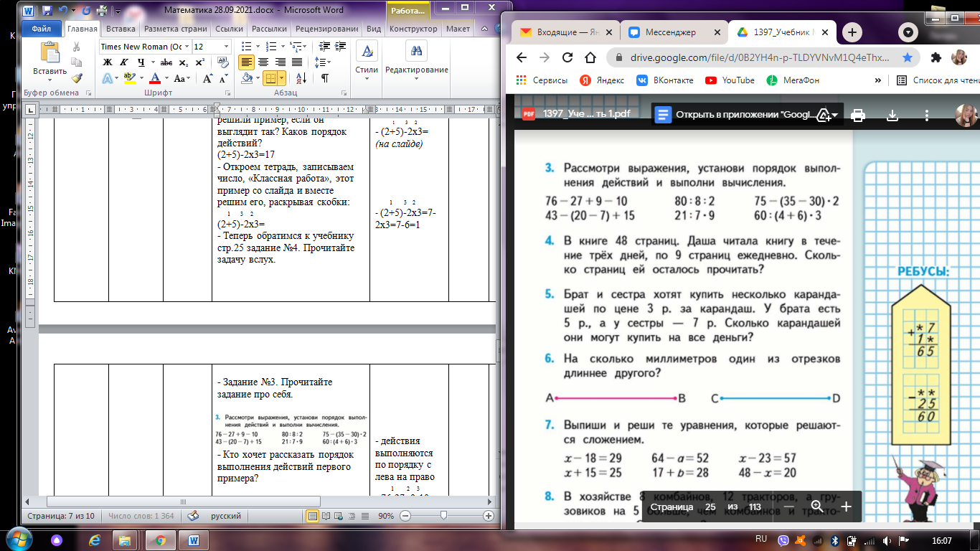Expand hidden bookmarks chevron in Chrome

click(x=878, y=80)
